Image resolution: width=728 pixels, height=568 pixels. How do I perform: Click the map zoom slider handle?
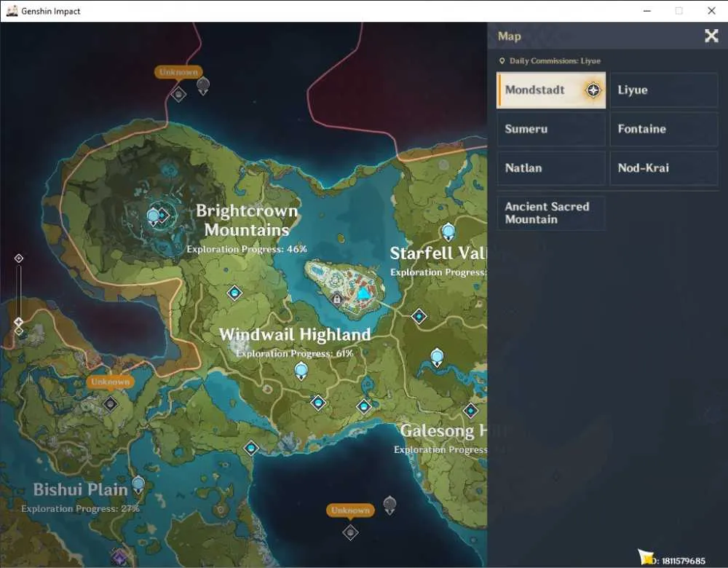coord(19,322)
